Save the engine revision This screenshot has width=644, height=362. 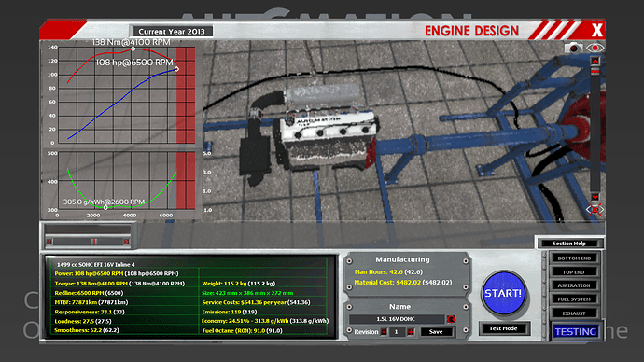436,331
